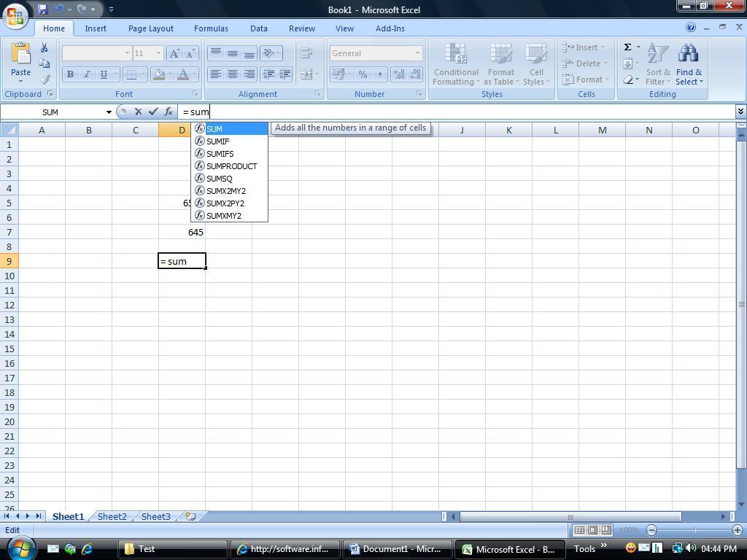Click the Save icon in quick access toolbar

click(x=43, y=9)
